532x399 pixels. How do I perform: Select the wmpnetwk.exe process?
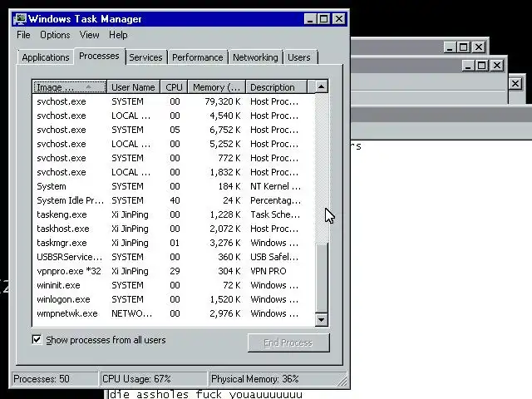pos(174,313)
